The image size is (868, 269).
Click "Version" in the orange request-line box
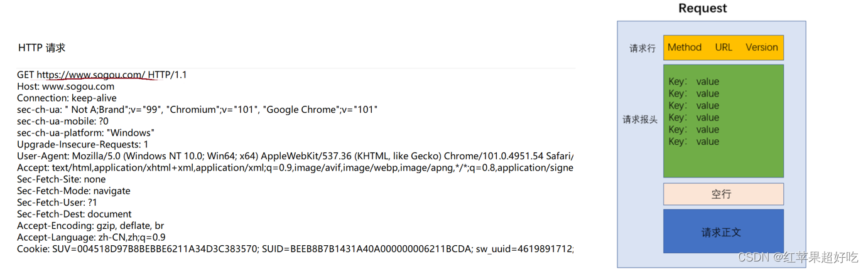(761, 48)
